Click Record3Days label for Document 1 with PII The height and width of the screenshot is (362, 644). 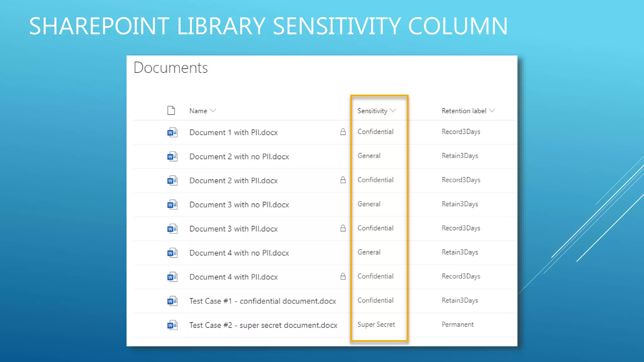pos(461,132)
